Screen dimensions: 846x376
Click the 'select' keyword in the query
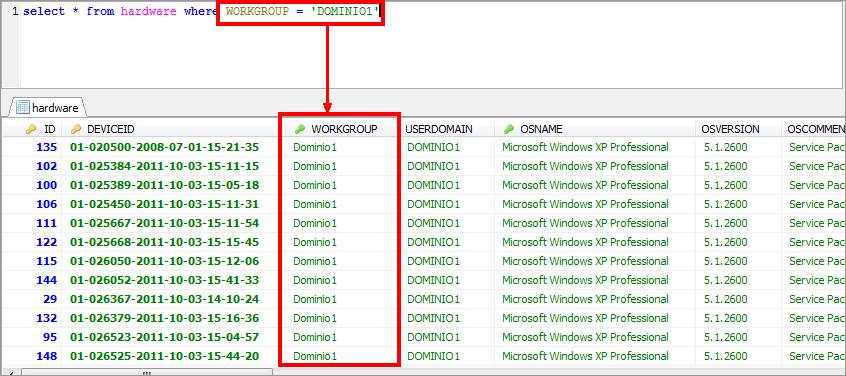point(44,11)
